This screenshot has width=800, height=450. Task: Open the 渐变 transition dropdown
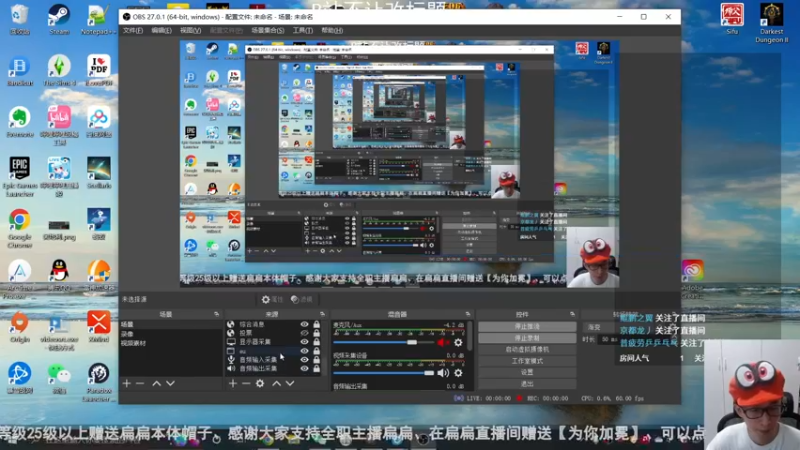pos(598,327)
